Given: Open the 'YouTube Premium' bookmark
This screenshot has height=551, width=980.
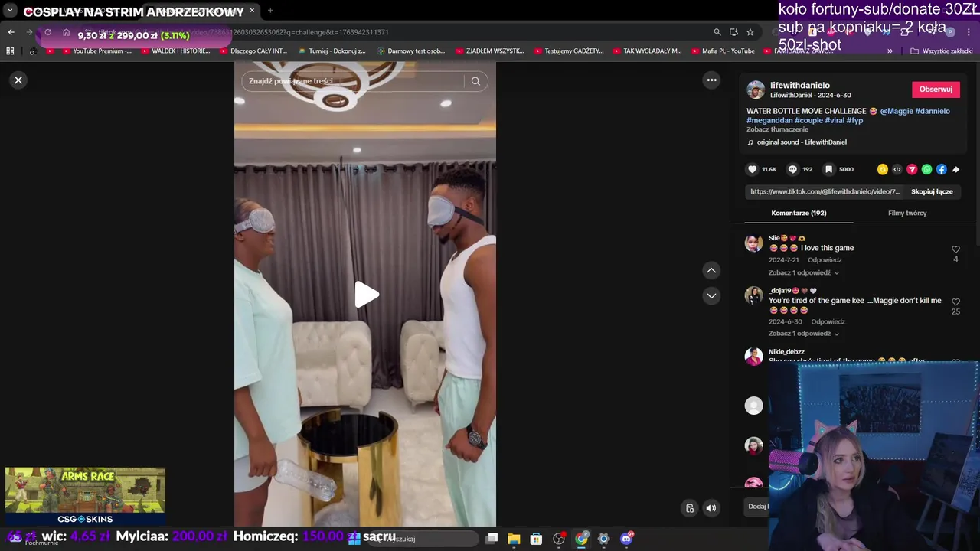Looking at the screenshot, I should 97,51.
